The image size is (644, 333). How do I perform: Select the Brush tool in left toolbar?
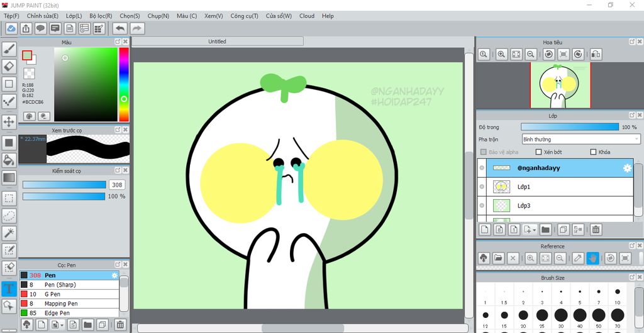9,49
